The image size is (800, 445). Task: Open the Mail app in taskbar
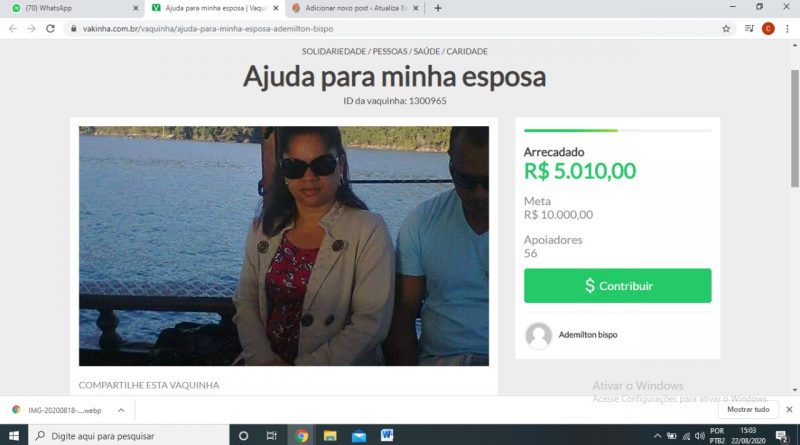tap(359, 436)
